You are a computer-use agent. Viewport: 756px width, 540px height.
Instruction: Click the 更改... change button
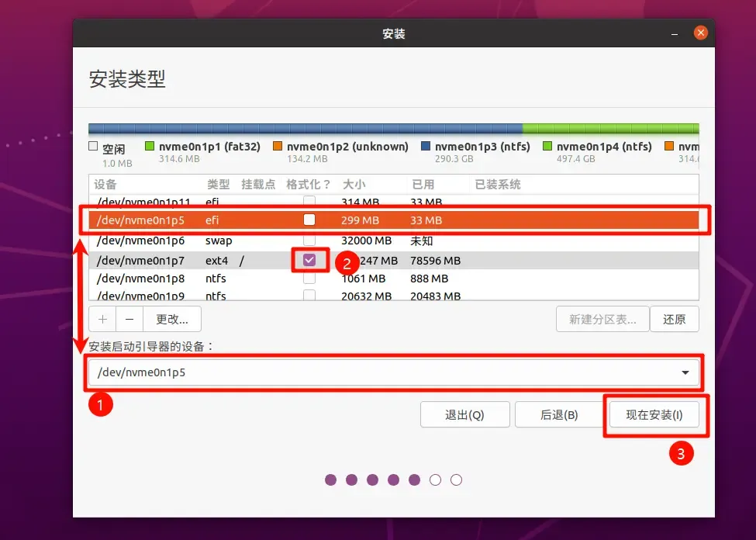(x=172, y=319)
